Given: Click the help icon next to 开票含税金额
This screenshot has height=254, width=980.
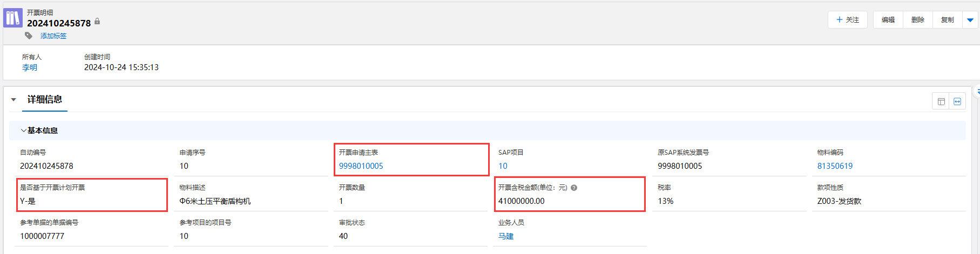Looking at the screenshot, I should (x=574, y=188).
